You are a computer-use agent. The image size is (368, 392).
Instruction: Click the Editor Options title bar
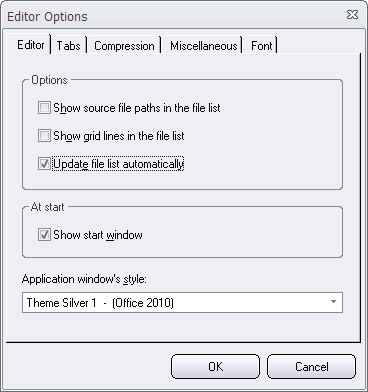tap(173, 16)
